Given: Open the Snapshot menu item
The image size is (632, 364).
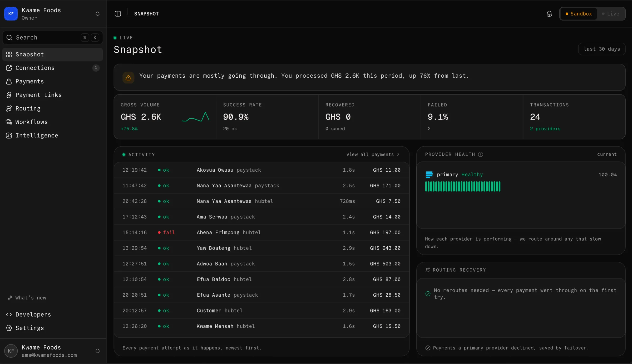Looking at the screenshot, I should coord(52,54).
